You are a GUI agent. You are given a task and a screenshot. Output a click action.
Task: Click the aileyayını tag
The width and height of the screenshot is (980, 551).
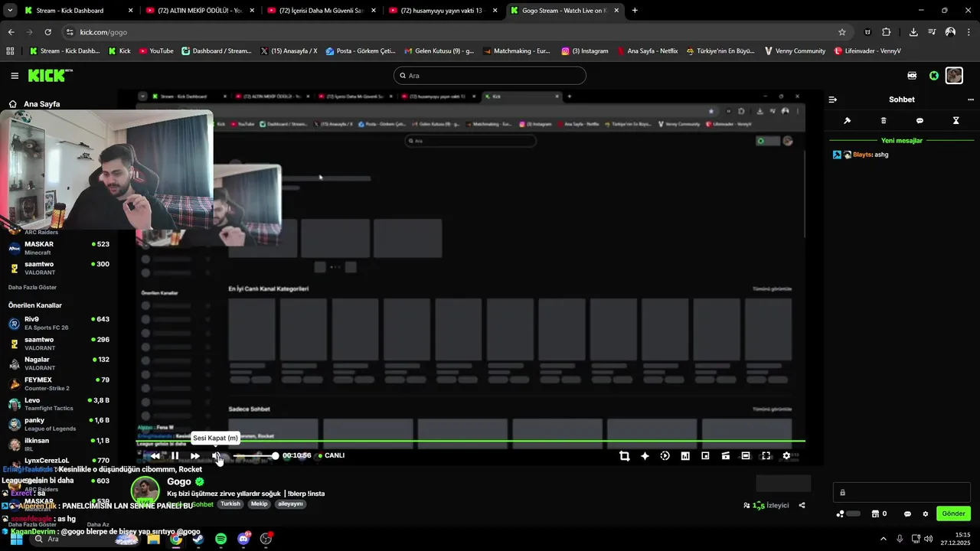(290, 504)
